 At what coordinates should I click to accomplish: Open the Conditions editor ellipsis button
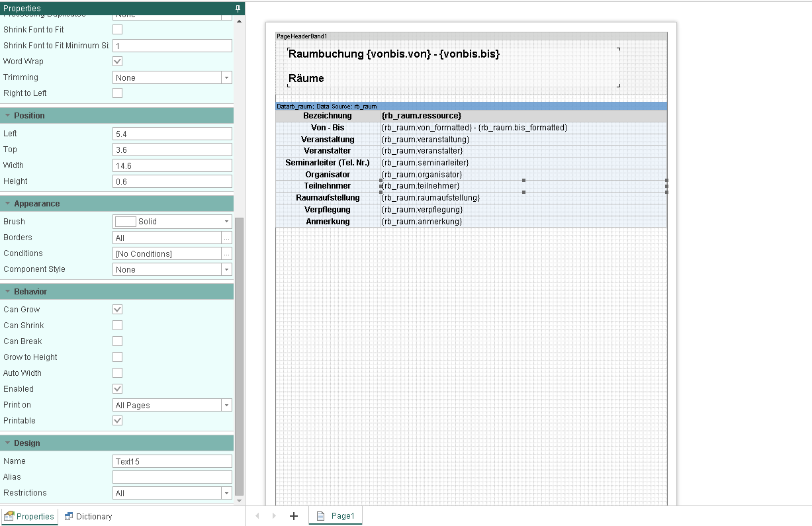point(227,253)
